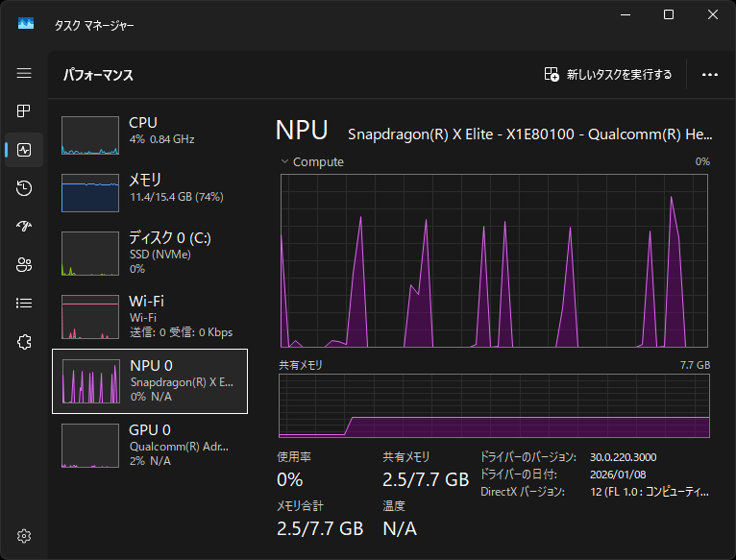Click the Snapdragon(R) X Elite device name
Screen dimensions: 736x560
click(530, 134)
